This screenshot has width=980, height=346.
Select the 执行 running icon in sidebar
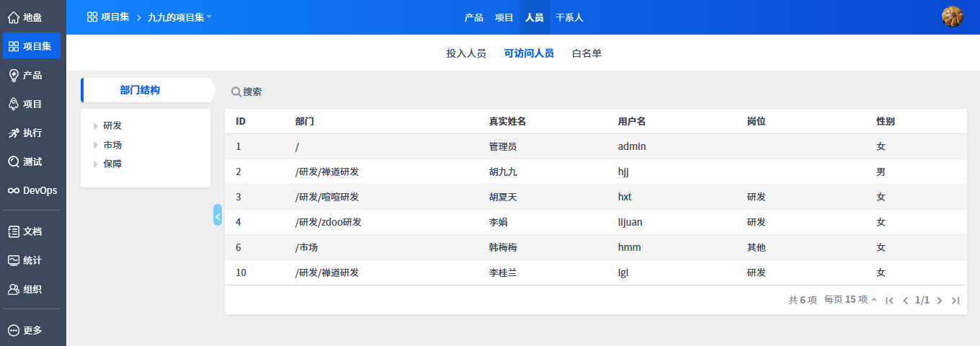tap(13, 133)
